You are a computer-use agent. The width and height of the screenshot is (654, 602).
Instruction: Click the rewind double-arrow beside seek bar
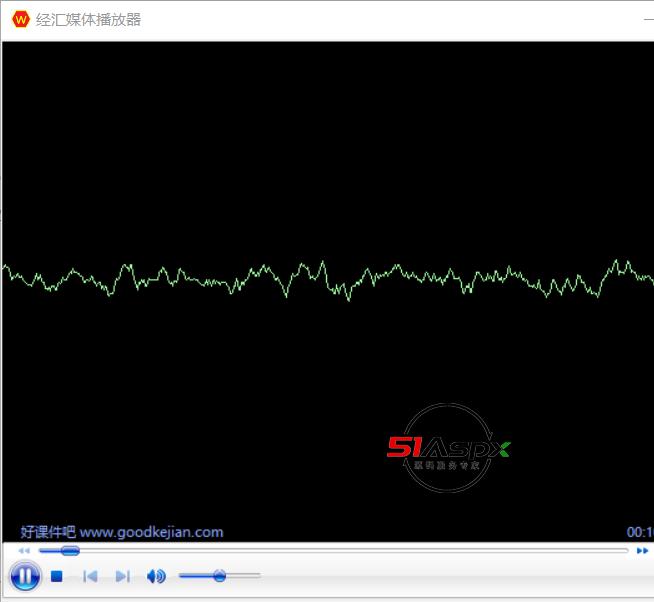24,550
